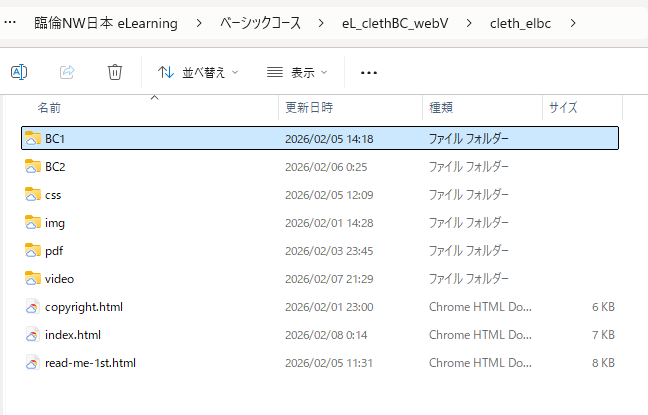Screen dimensions: 648x415
Task: Click the BC1 folder name
Action: (x=55, y=138)
